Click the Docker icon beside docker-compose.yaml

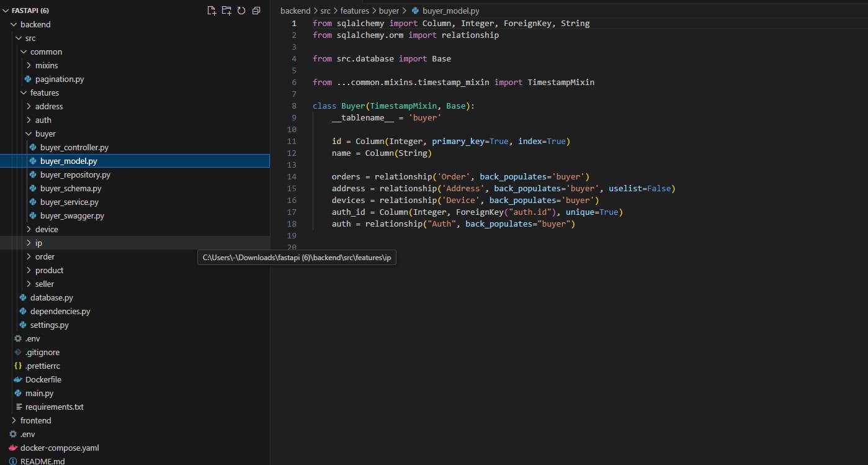pos(13,448)
